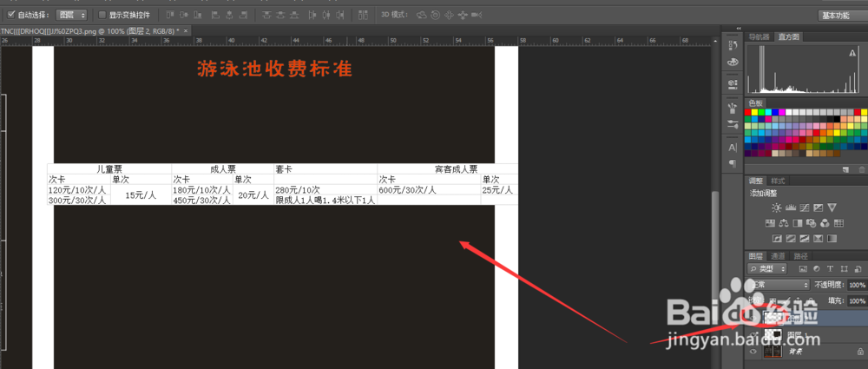Open the 基本功能 workspace dropdown
868x369 pixels.
point(842,16)
